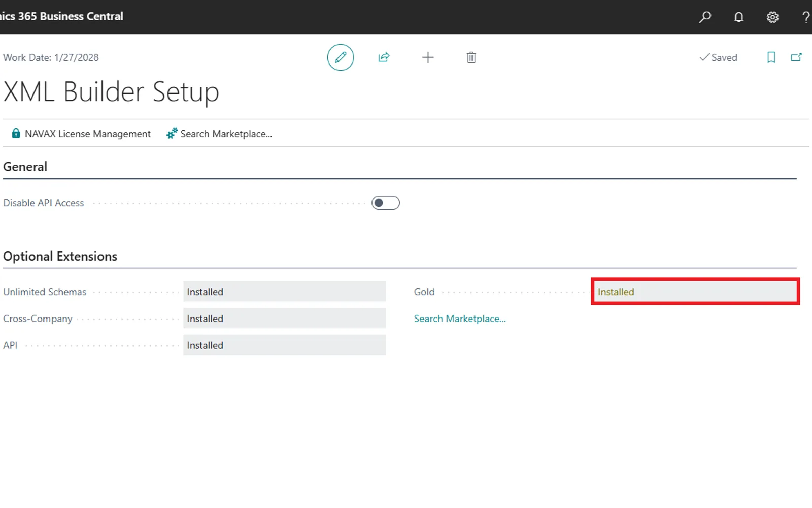The image size is (812, 508).
Task: Click the Disable API Access label
Action: [44, 203]
